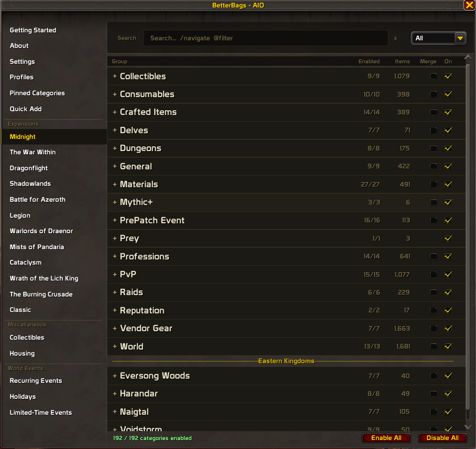The width and height of the screenshot is (476, 449).
Task: Expand the Materials group
Action: tap(115, 184)
